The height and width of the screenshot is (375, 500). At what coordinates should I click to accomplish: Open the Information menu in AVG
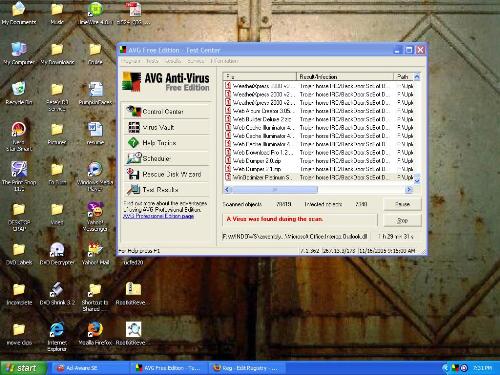click(x=224, y=61)
